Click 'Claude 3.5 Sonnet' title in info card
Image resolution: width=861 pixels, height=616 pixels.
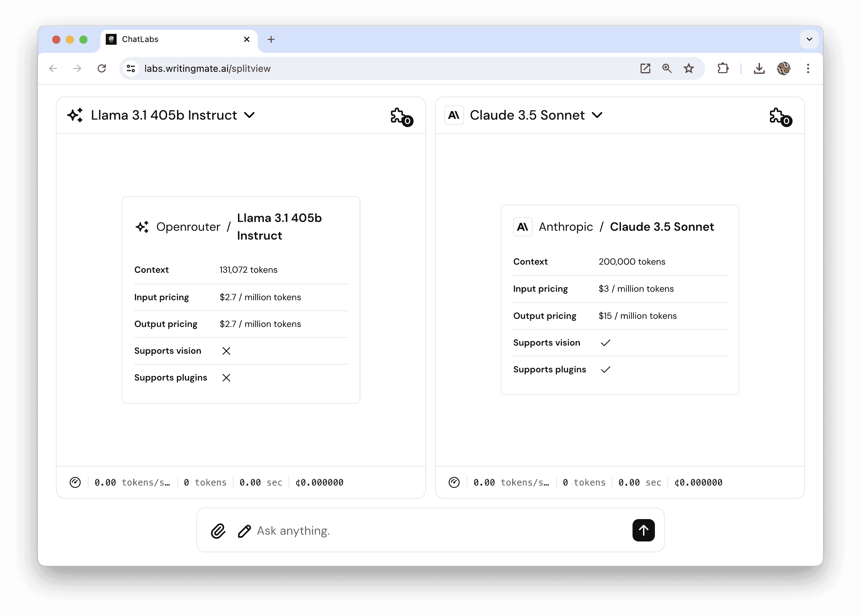(x=662, y=227)
